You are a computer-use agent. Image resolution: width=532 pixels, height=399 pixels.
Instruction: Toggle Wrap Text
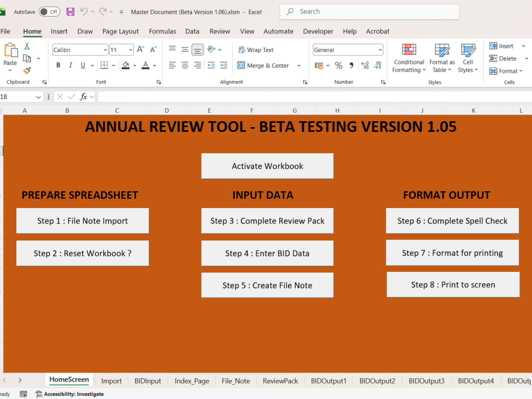pos(256,50)
